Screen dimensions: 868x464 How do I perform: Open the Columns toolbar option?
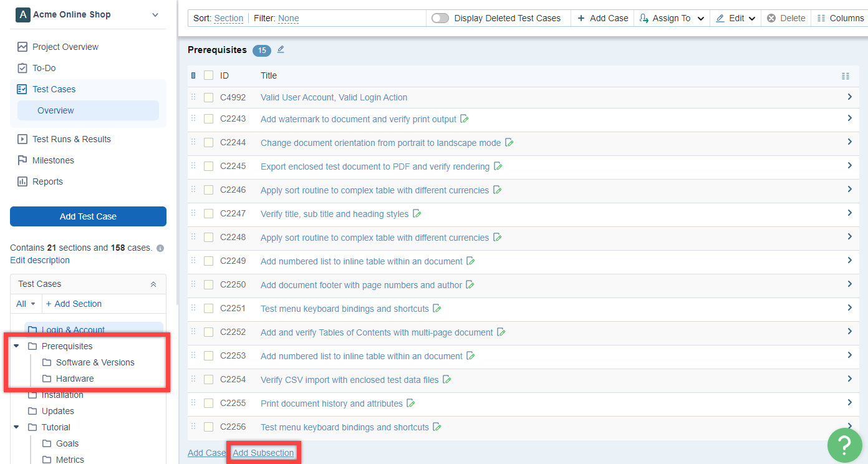point(840,19)
